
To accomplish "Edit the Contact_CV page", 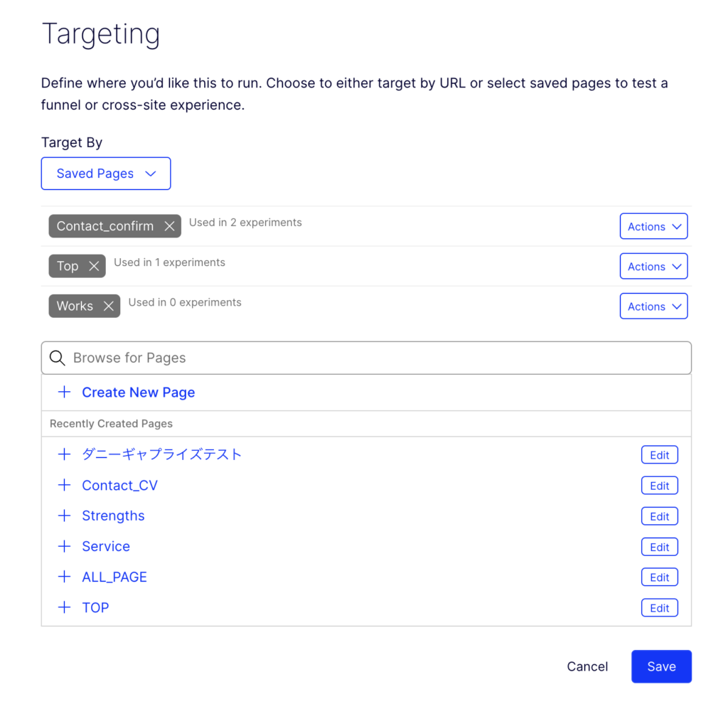I will pos(659,486).
